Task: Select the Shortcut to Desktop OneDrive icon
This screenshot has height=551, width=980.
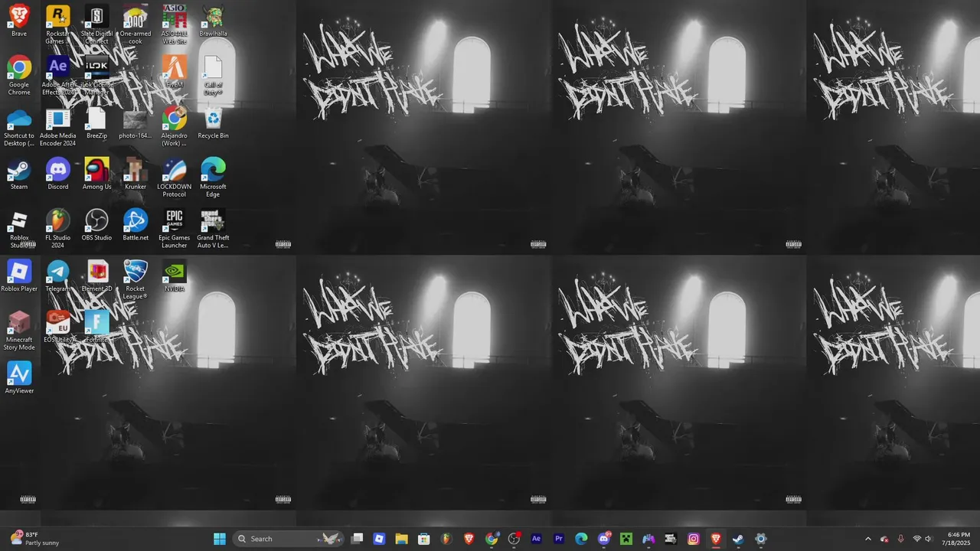Action: (x=19, y=126)
